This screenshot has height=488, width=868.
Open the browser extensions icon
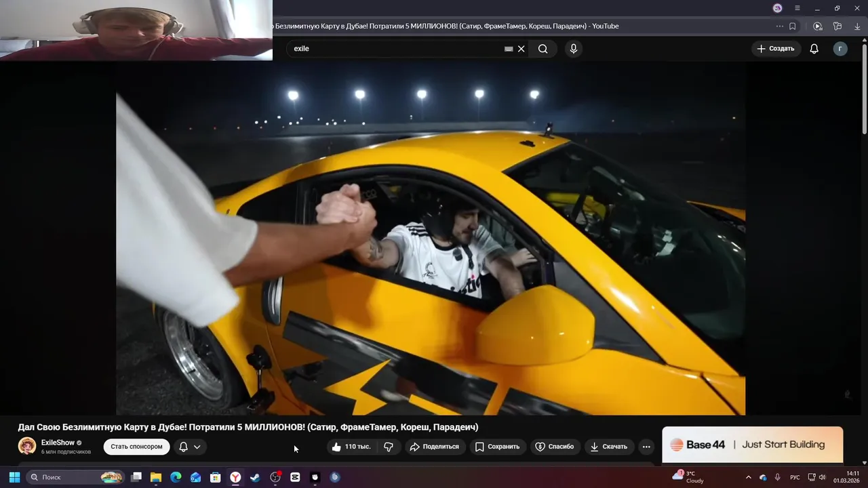pyautogui.click(x=837, y=26)
